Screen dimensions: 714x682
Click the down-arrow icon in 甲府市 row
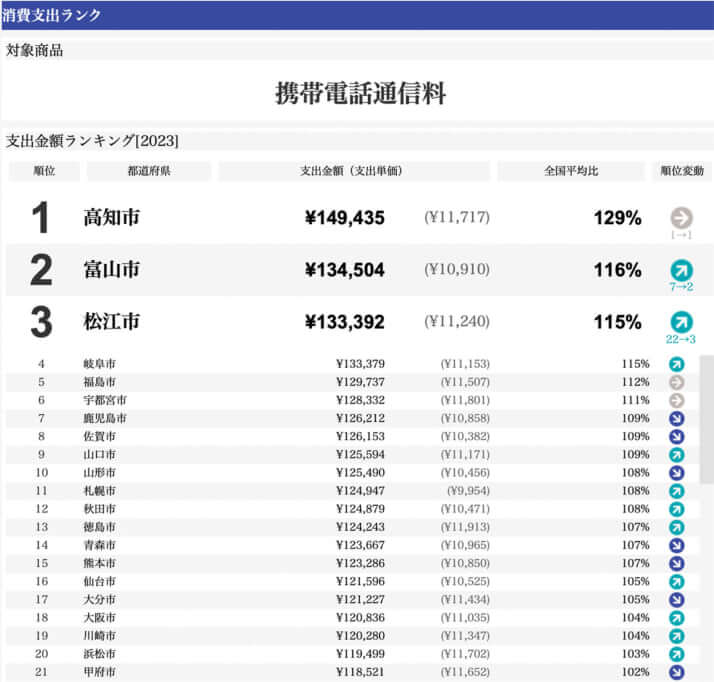point(676,672)
